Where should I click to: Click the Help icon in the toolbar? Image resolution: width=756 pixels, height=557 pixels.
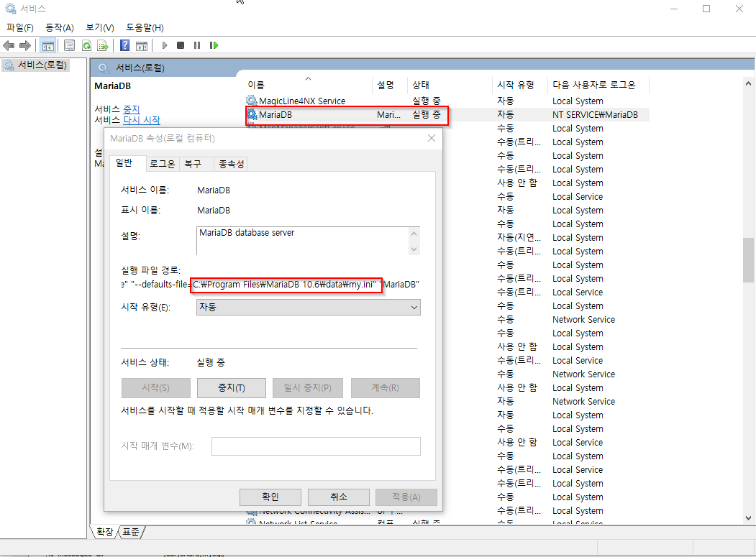pos(124,45)
